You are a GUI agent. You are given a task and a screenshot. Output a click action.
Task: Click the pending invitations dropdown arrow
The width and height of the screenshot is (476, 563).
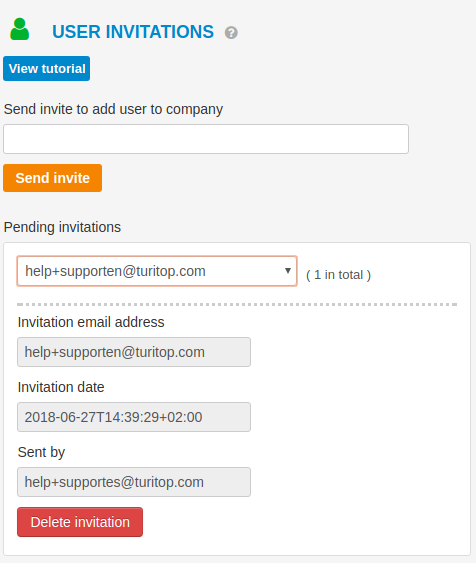(x=288, y=271)
